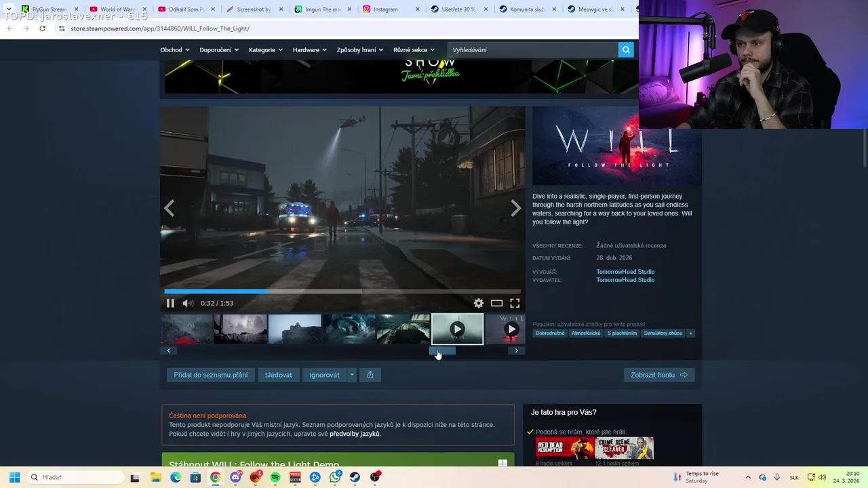Image resolution: width=868 pixels, height=488 pixels.
Task: Enter fullscreen video mode
Action: tap(515, 303)
